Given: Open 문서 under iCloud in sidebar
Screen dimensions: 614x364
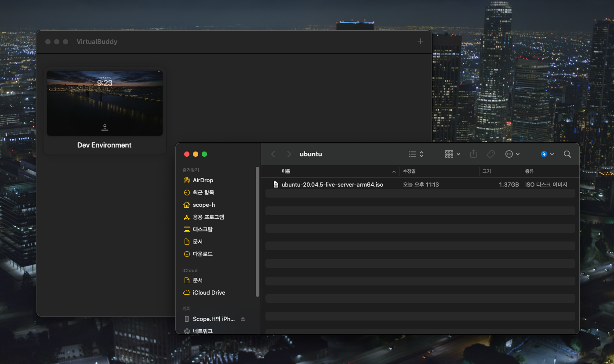Looking at the screenshot, I should pos(198,280).
